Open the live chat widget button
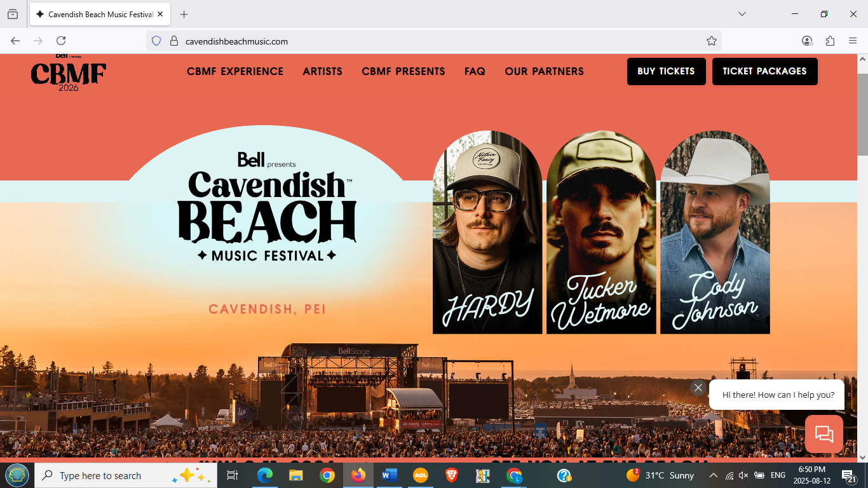868x488 pixels. pyautogui.click(x=824, y=434)
